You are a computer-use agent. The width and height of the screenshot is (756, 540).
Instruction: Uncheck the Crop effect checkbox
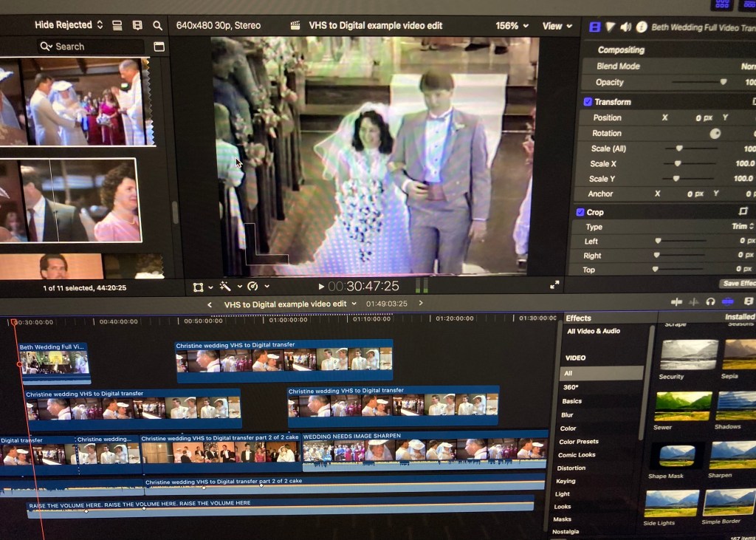coord(580,212)
